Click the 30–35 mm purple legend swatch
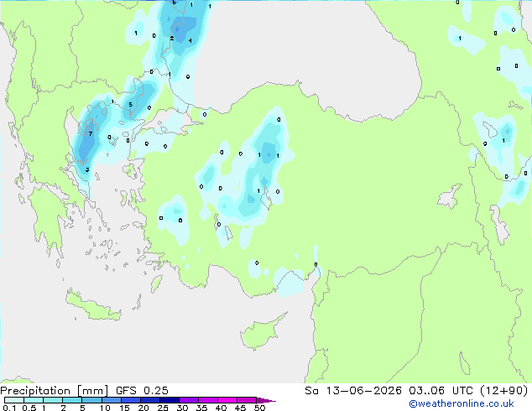The image size is (532, 411). click(x=188, y=400)
